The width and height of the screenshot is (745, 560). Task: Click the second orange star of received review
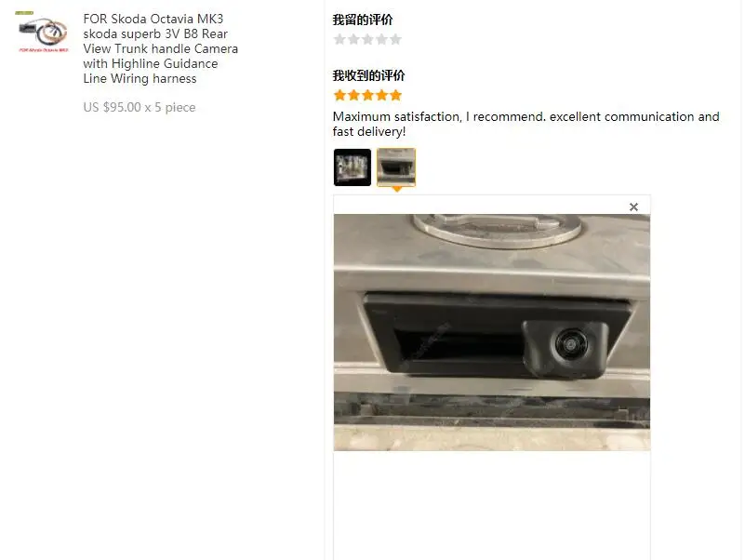tap(353, 96)
